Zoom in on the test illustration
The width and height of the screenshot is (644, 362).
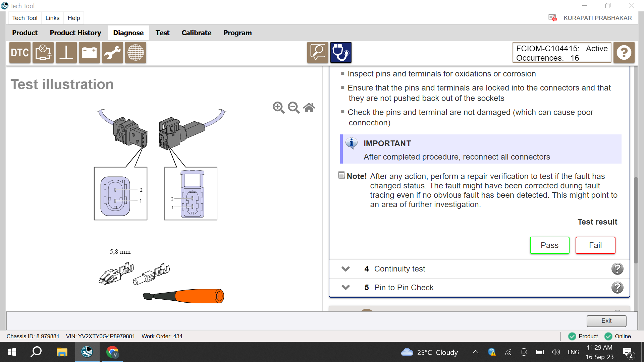click(278, 108)
